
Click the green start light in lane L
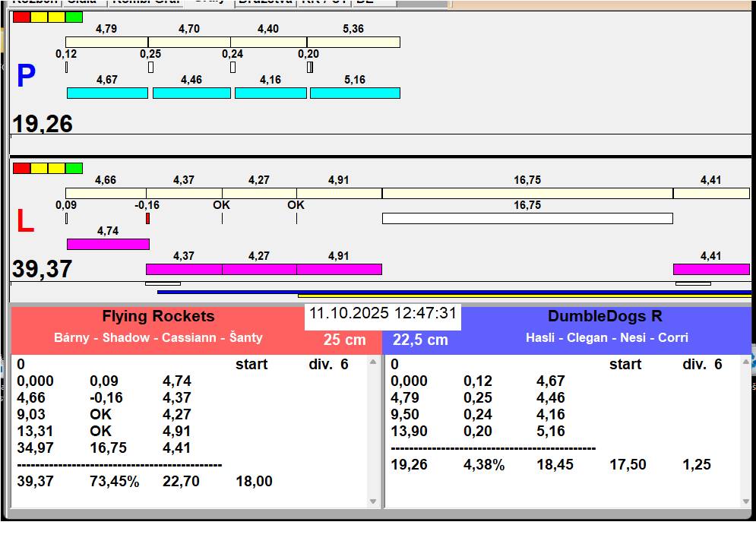(x=74, y=169)
